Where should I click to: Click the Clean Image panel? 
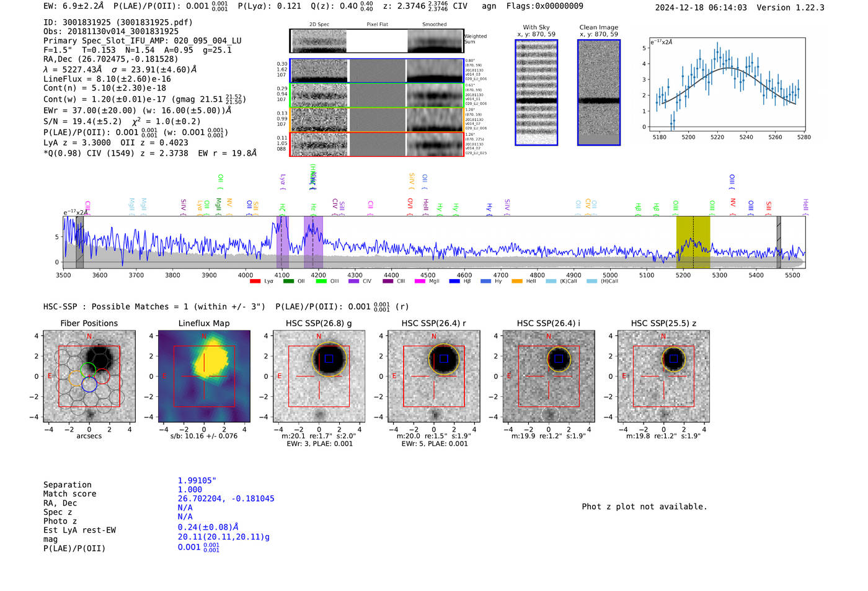(599, 92)
